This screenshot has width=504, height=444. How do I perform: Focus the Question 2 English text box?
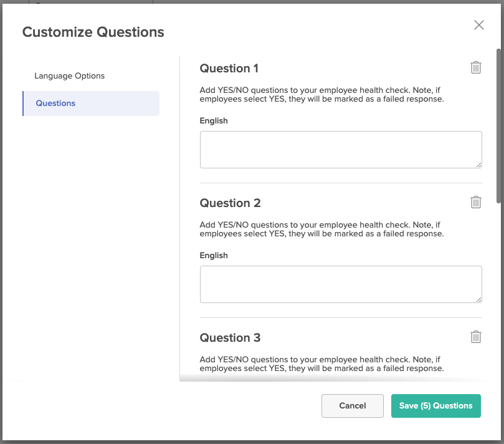point(341,284)
